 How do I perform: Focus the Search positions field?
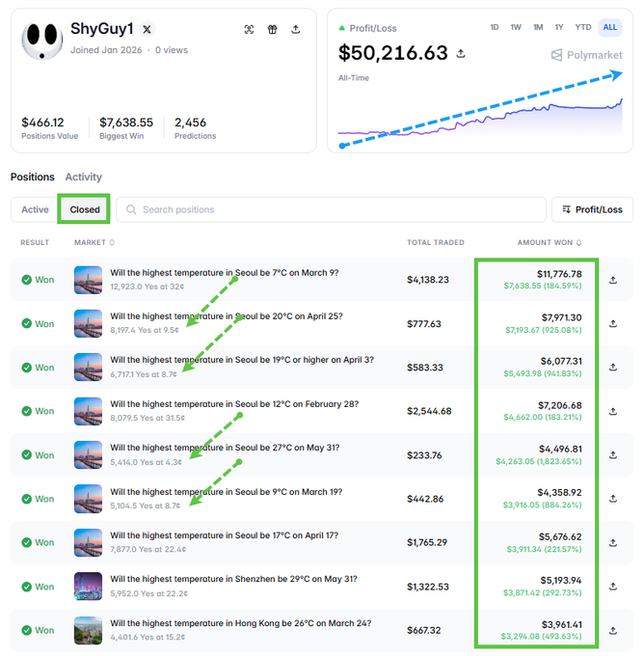pyautogui.click(x=331, y=209)
